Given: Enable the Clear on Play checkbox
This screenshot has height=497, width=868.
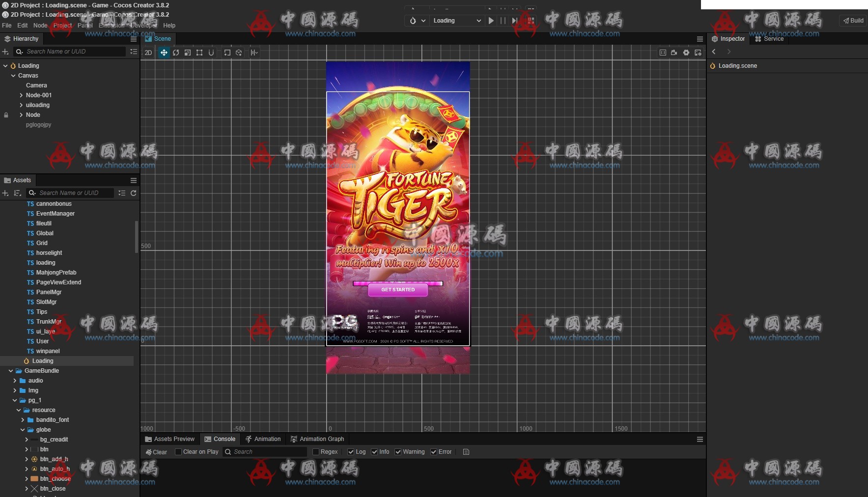Looking at the screenshot, I should pos(178,452).
